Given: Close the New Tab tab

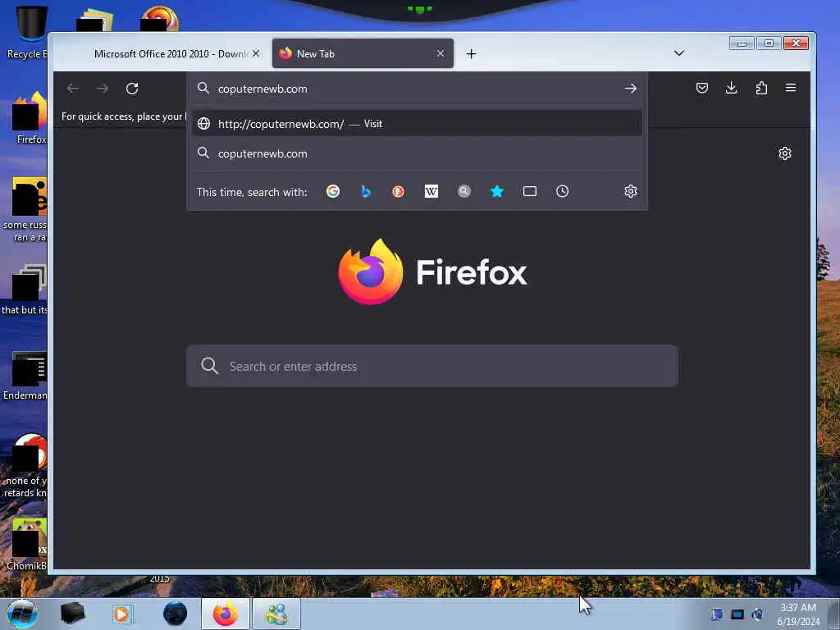Looking at the screenshot, I should pyautogui.click(x=441, y=53).
